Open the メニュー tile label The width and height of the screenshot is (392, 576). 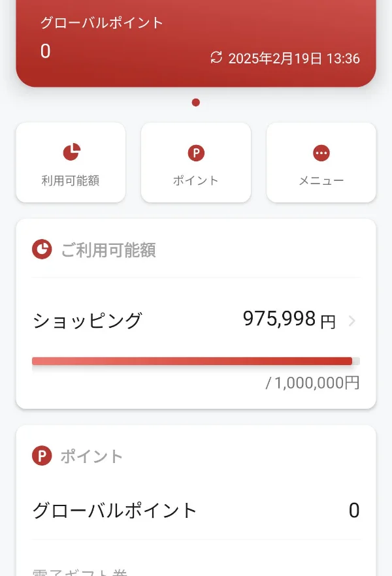321,181
